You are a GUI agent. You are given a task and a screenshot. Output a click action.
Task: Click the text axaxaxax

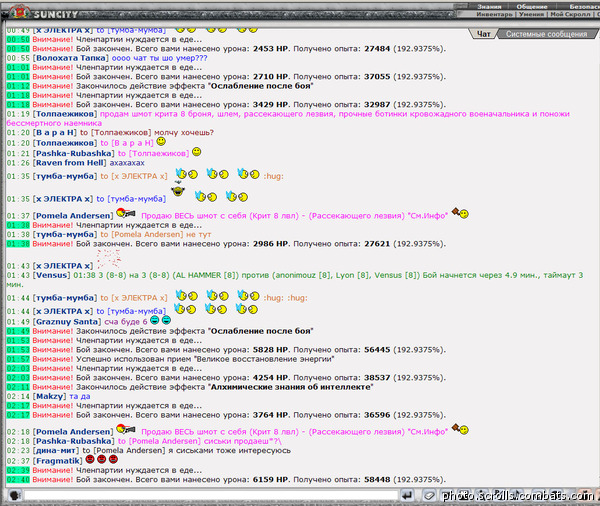tap(127, 163)
